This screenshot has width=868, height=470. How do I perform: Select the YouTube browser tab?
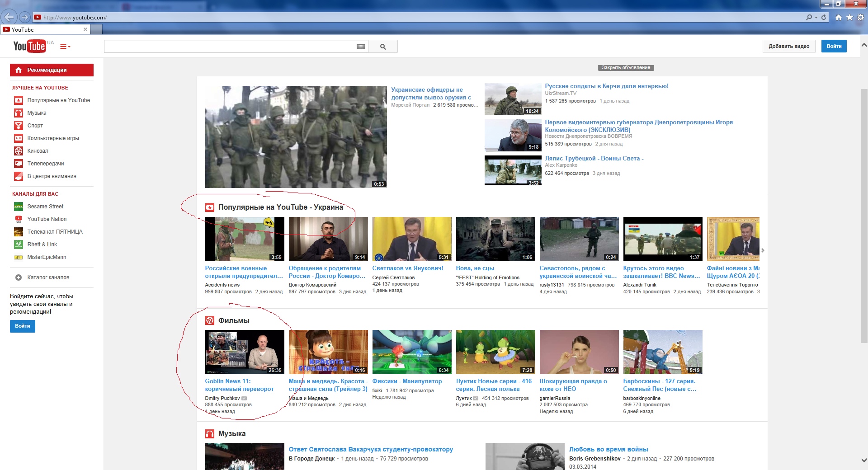click(x=45, y=29)
